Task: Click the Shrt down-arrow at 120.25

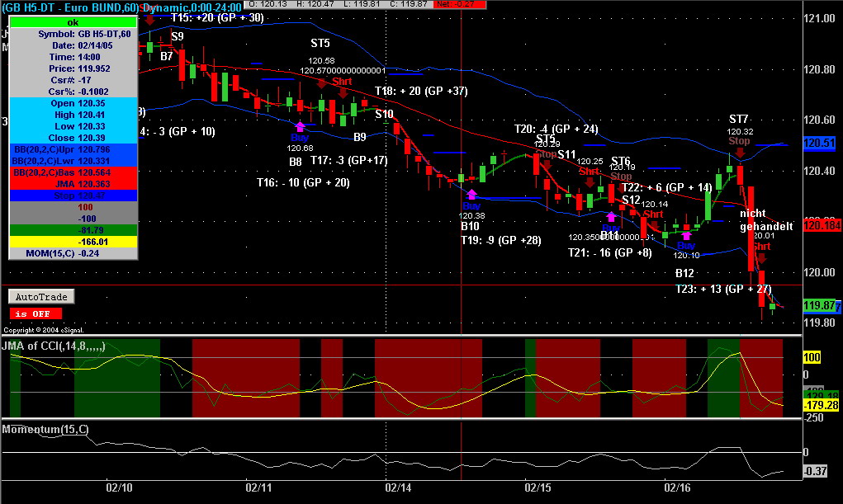Action: [590, 182]
